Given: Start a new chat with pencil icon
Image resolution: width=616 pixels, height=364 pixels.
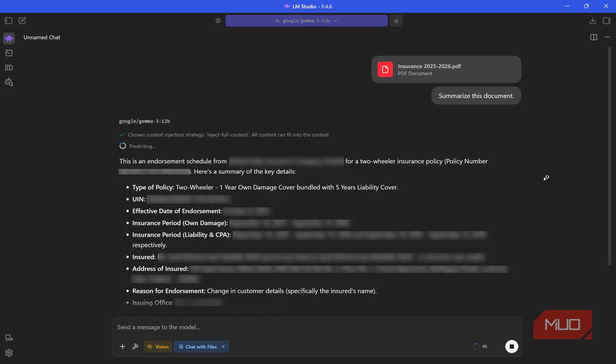Looking at the screenshot, I should (x=22, y=21).
